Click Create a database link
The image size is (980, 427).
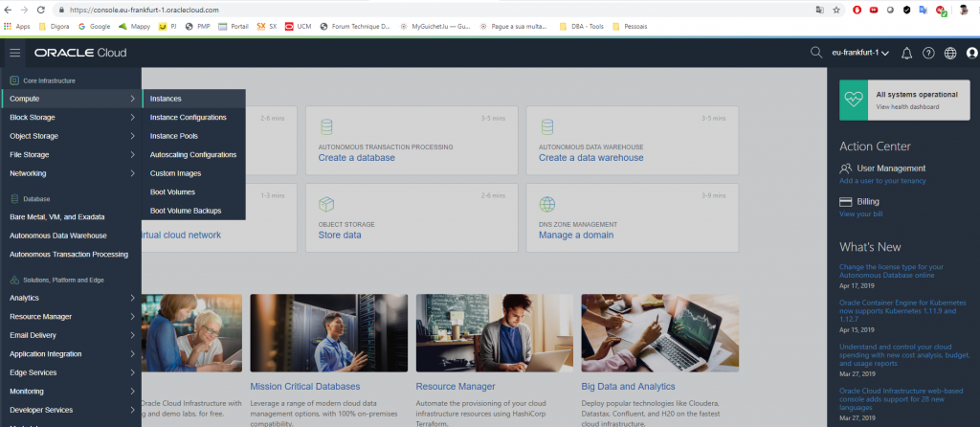pos(356,158)
